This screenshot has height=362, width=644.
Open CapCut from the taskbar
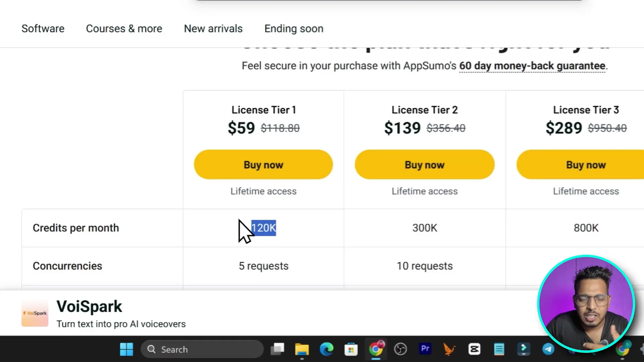(474, 349)
